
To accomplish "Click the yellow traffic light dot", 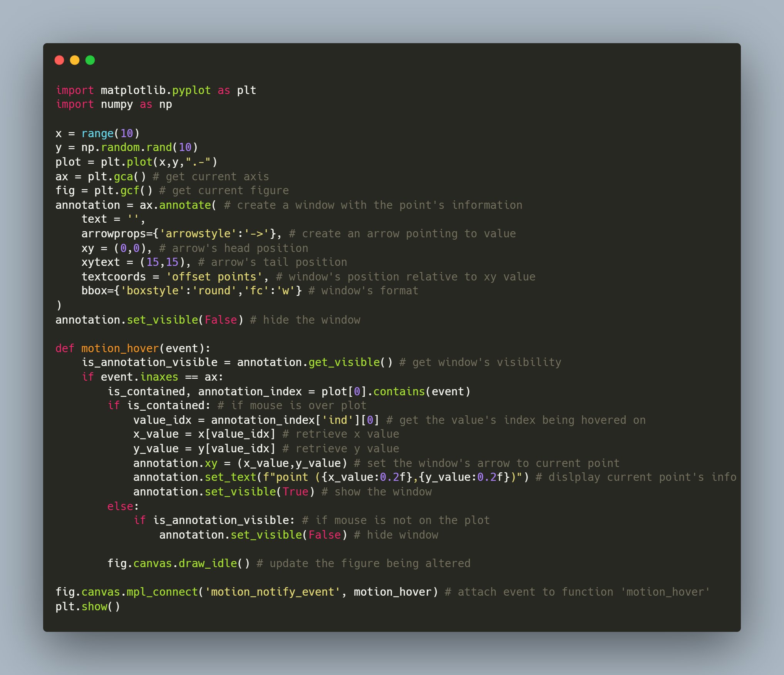I will click(75, 60).
